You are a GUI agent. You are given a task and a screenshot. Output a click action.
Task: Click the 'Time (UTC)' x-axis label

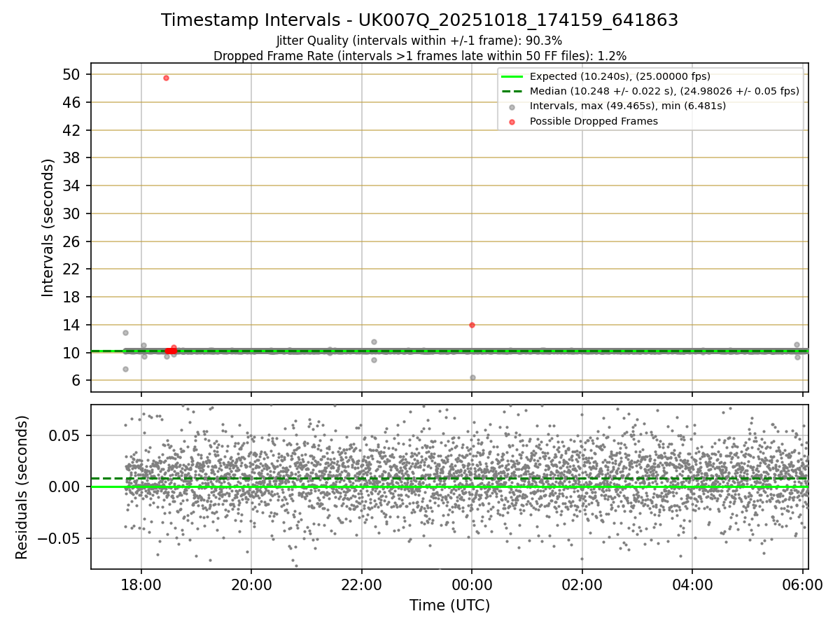click(x=449, y=605)
